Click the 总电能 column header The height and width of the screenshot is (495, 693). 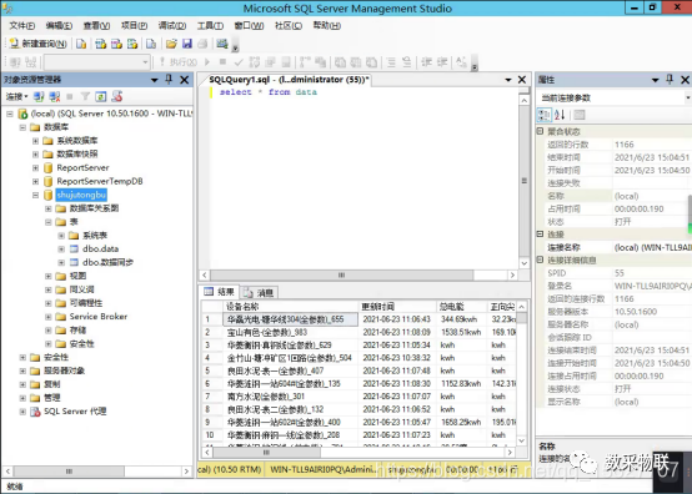tap(461, 307)
